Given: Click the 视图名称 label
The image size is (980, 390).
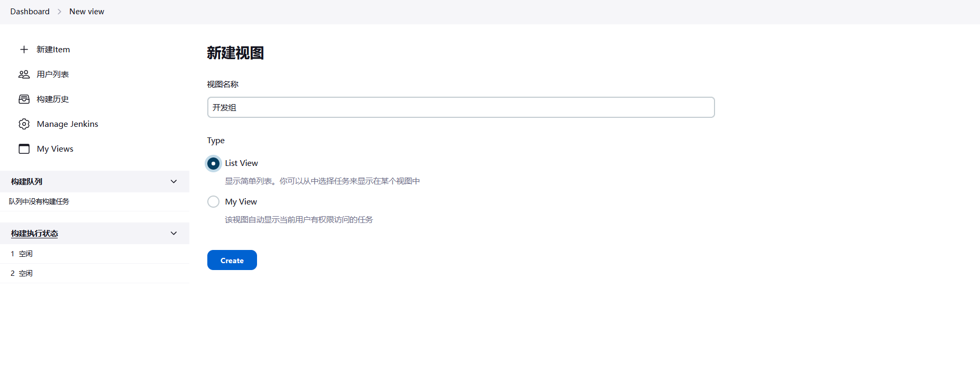Looking at the screenshot, I should click(x=223, y=84).
